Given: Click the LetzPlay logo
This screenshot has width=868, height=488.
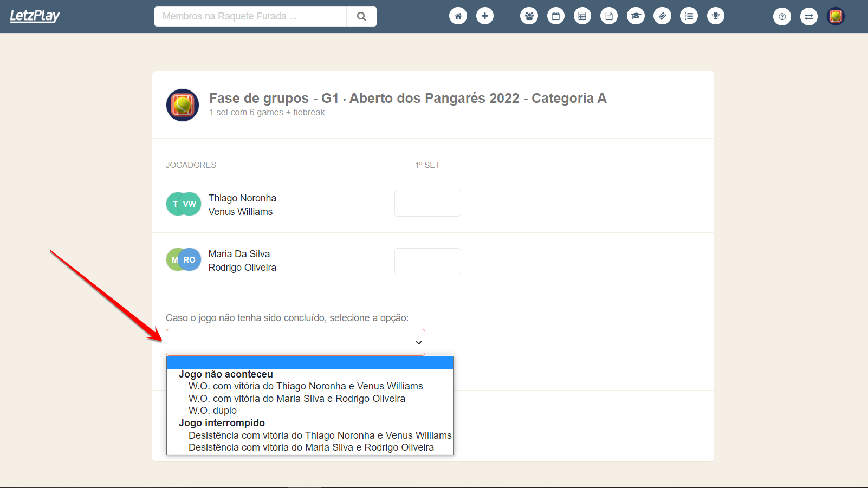Looking at the screenshot, I should click(35, 16).
